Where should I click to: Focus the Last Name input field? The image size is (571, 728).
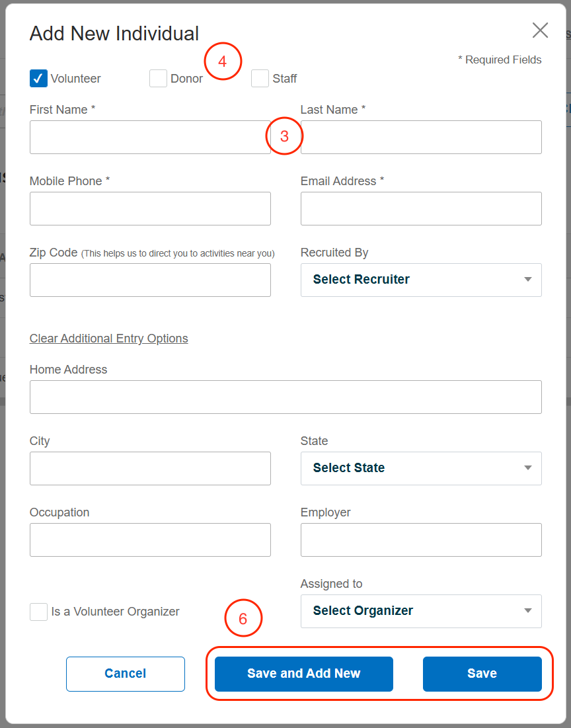[x=421, y=138]
